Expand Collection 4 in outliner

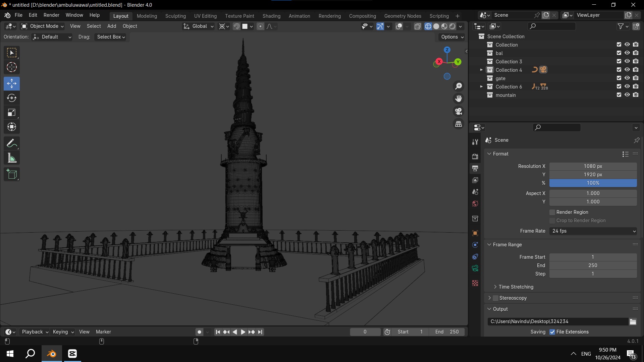point(481,70)
